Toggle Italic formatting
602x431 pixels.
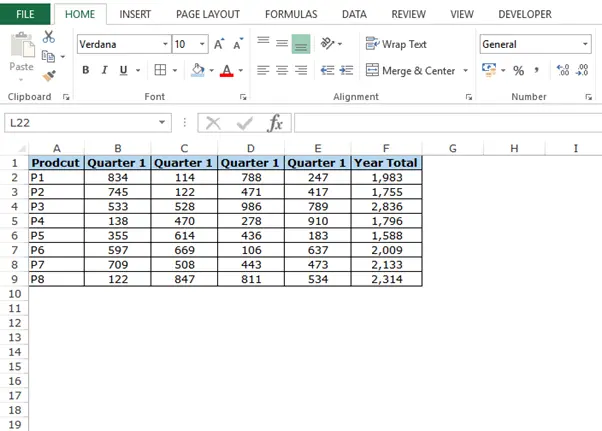coord(104,70)
